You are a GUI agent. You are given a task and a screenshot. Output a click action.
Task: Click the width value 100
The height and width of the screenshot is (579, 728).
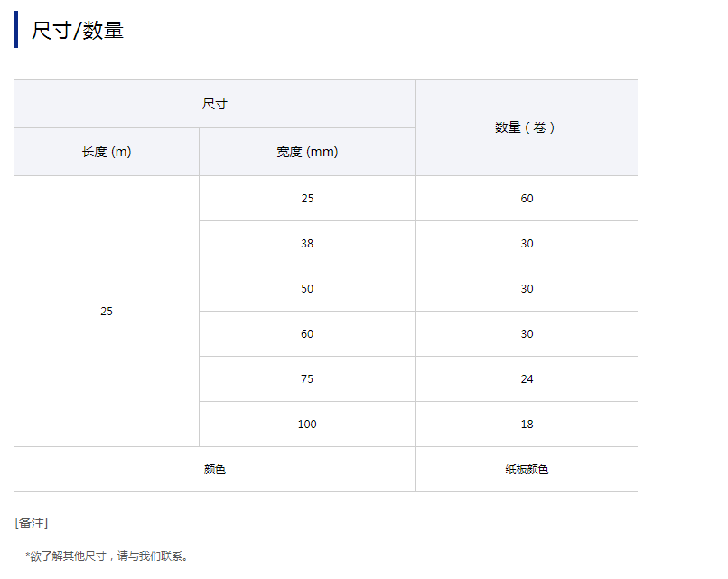tap(307, 424)
